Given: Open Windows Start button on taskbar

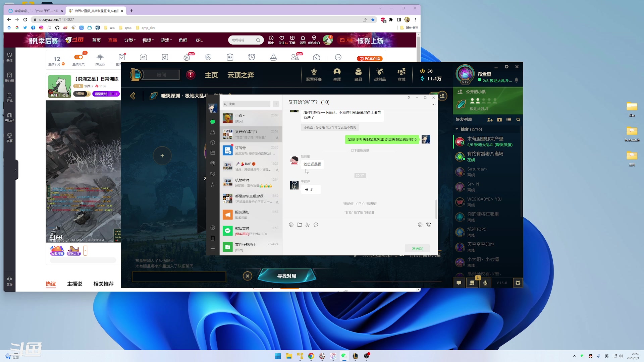Looking at the screenshot, I should click(278, 356).
